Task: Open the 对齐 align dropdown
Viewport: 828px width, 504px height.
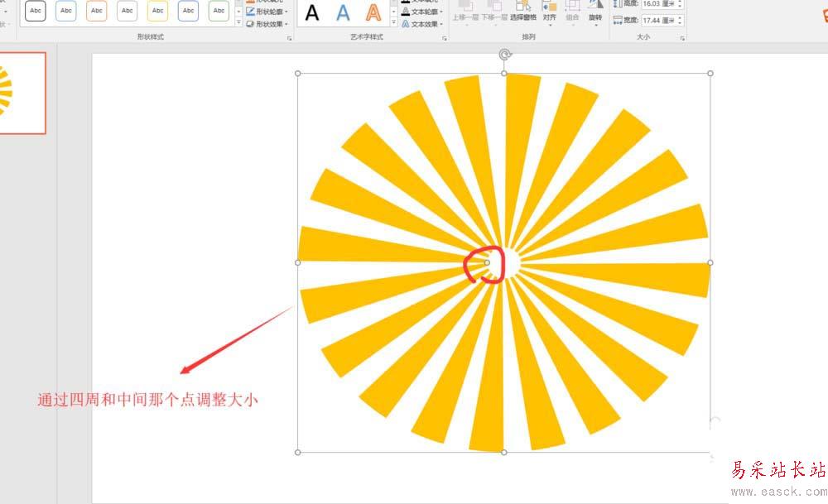Action: click(x=550, y=12)
